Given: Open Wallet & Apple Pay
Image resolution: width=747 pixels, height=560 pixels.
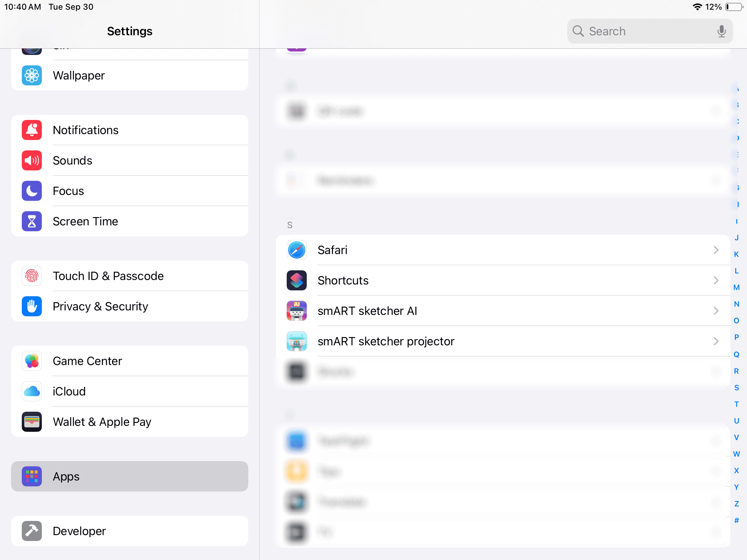Looking at the screenshot, I should (x=130, y=422).
